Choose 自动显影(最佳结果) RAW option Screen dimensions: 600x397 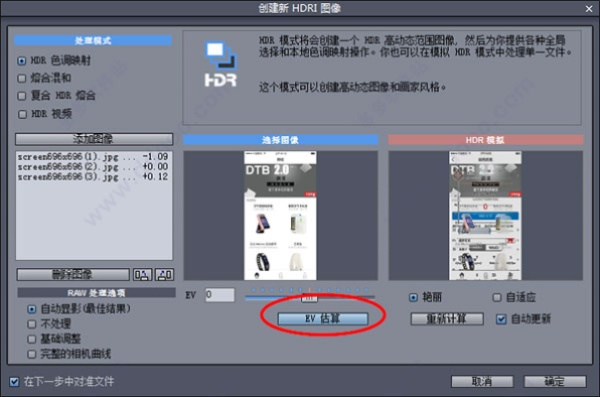pos(32,309)
